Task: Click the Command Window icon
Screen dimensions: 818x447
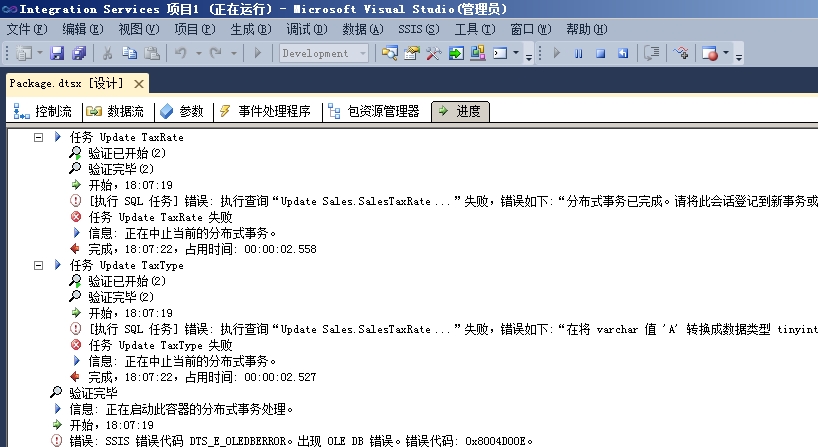Action: click(x=500, y=53)
